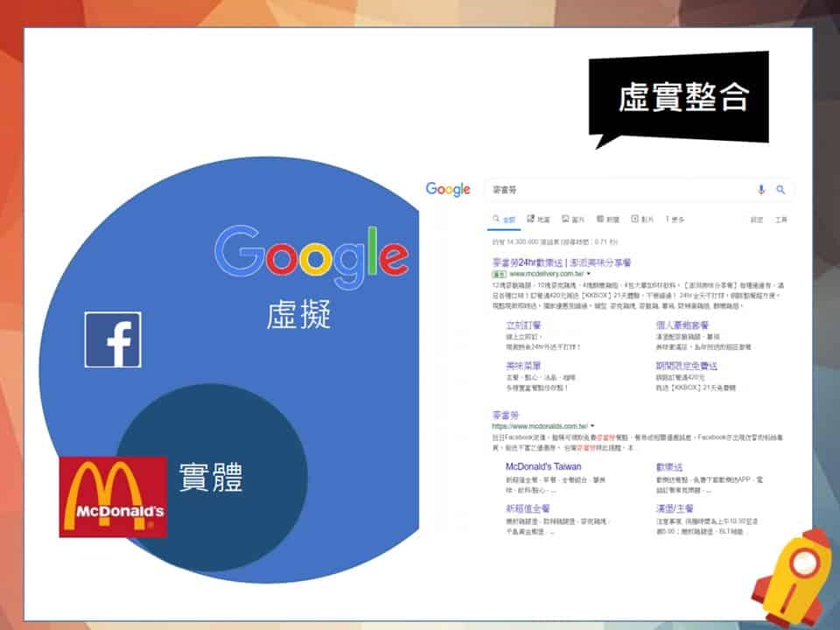Open the 歡樂送 sitelink
This screenshot has width=840, height=630.
pos(669,467)
